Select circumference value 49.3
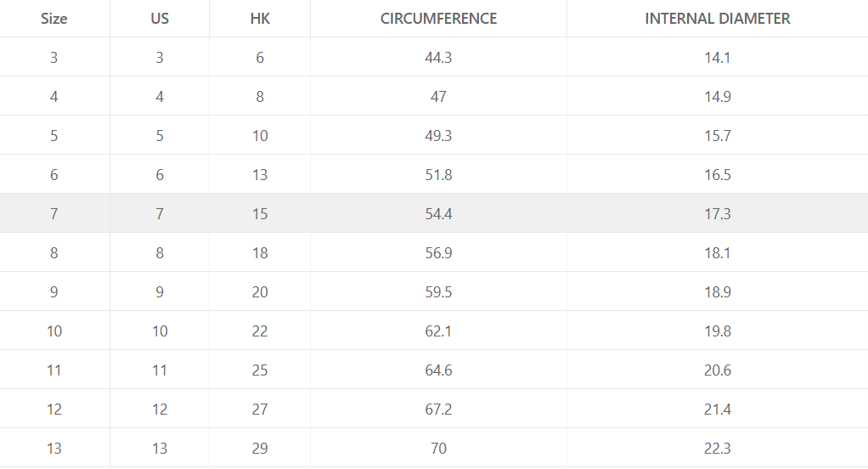This screenshot has height=469, width=868. (438, 136)
